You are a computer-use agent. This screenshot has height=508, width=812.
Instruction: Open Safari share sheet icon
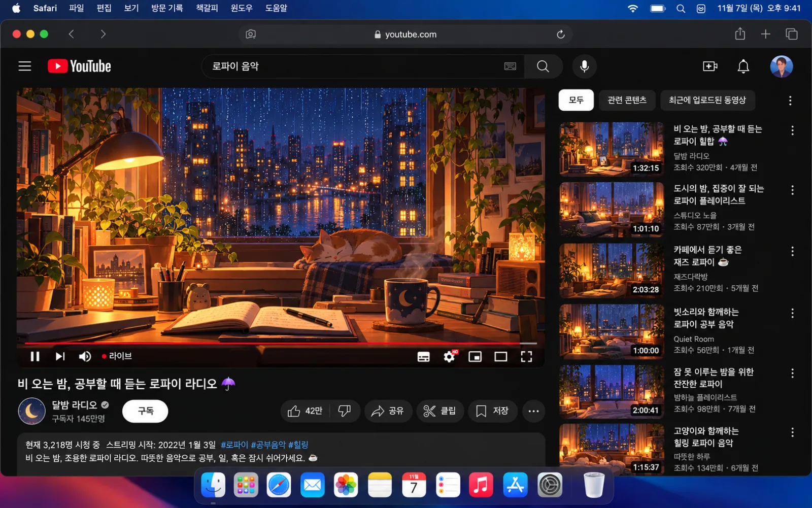tap(740, 34)
